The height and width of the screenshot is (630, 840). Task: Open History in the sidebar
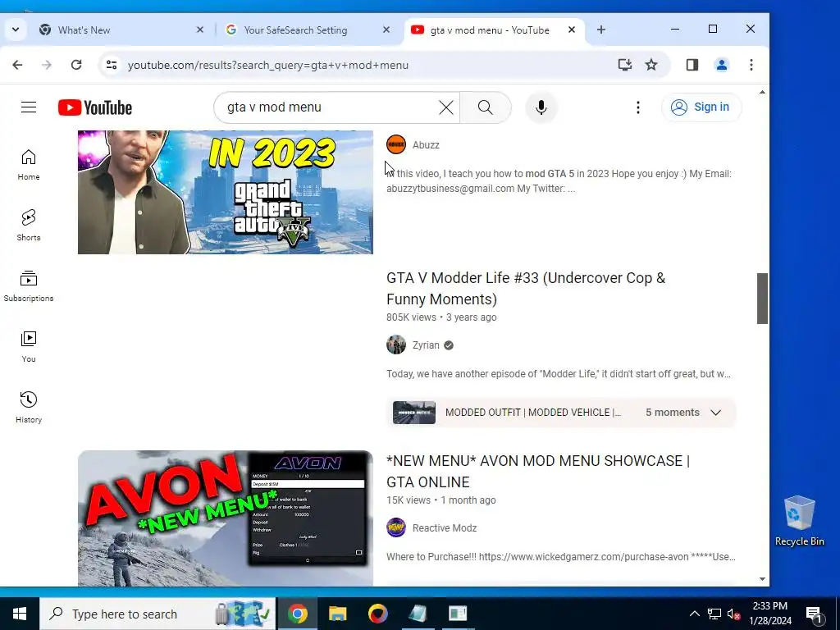29,408
